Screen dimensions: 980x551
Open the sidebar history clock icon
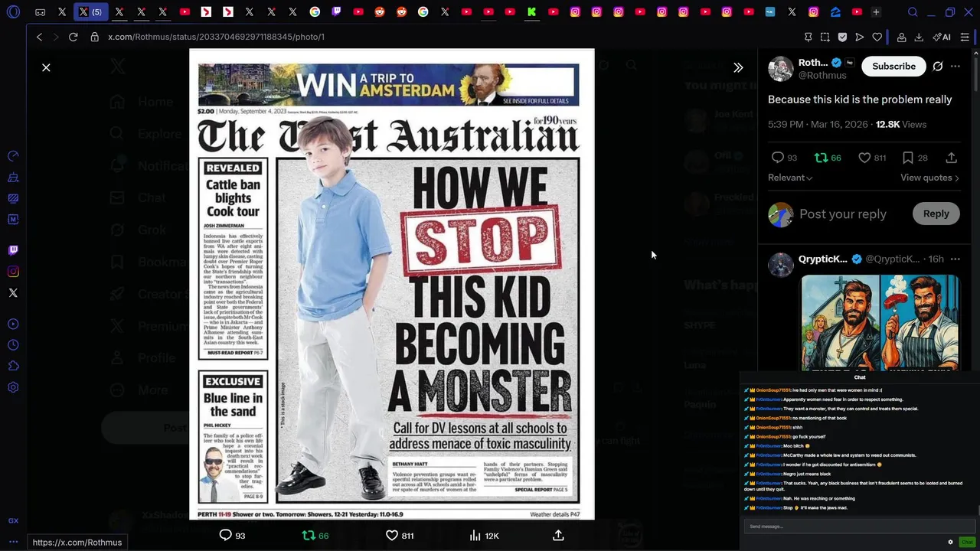click(x=13, y=345)
